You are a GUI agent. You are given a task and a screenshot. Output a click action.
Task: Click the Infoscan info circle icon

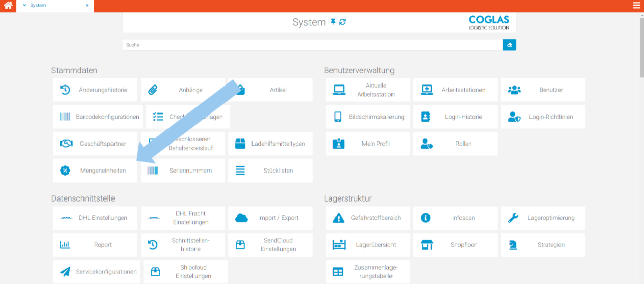click(426, 218)
